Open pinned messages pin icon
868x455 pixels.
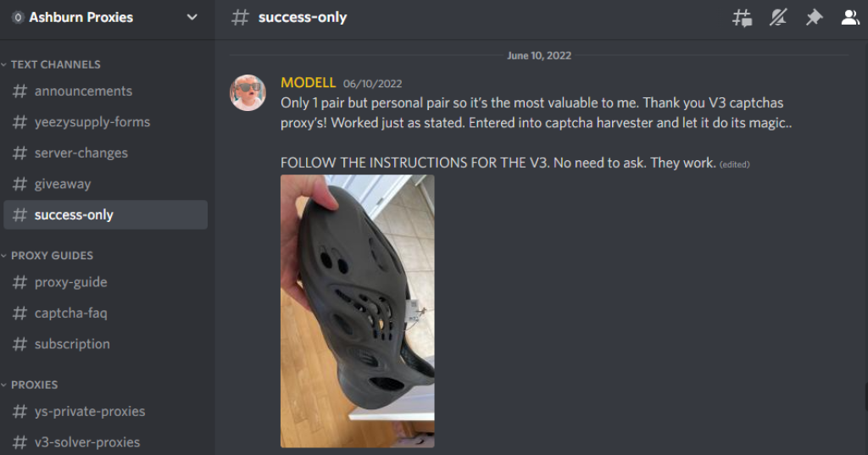[x=814, y=18]
